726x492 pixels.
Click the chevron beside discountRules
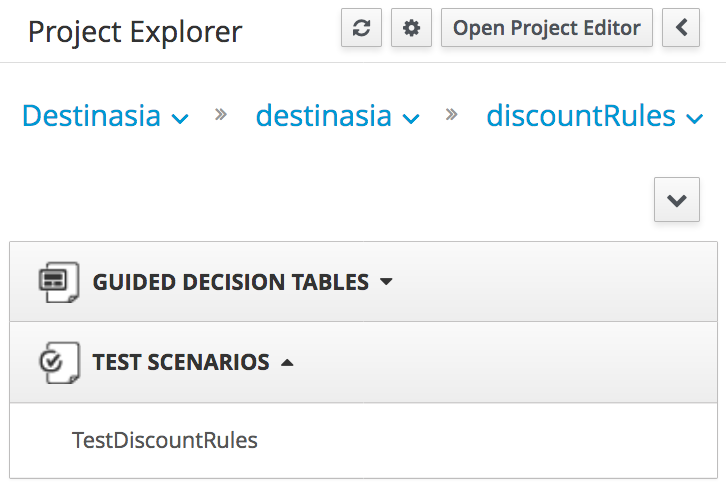point(695,119)
